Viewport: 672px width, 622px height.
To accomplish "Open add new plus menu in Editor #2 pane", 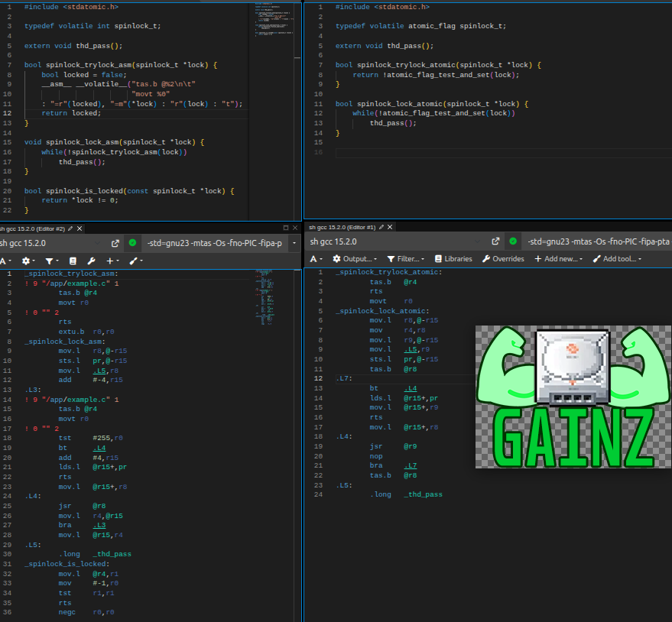I will coord(112,261).
